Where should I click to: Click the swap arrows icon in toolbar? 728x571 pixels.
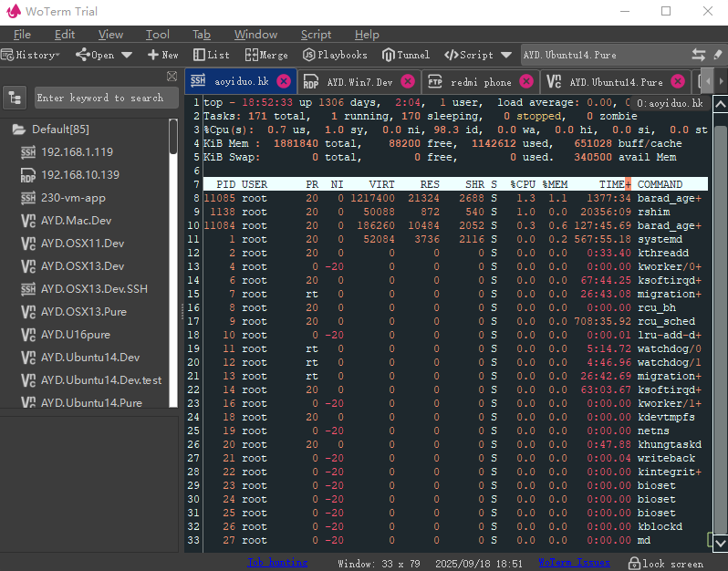click(x=699, y=55)
